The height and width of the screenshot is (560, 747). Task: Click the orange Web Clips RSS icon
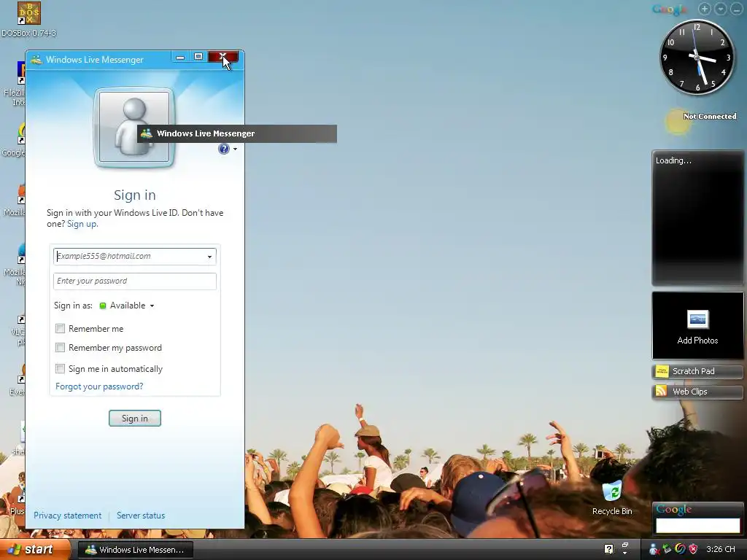(x=661, y=392)
